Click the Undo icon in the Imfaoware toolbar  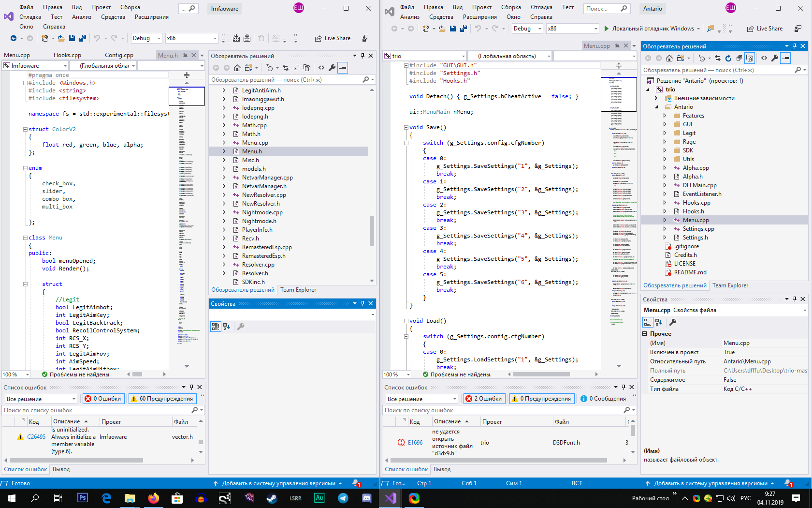[97, 38]
